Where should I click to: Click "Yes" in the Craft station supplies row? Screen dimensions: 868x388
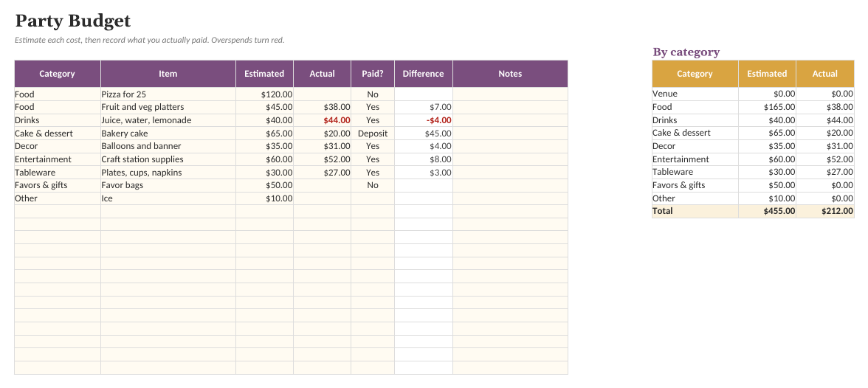373,159
